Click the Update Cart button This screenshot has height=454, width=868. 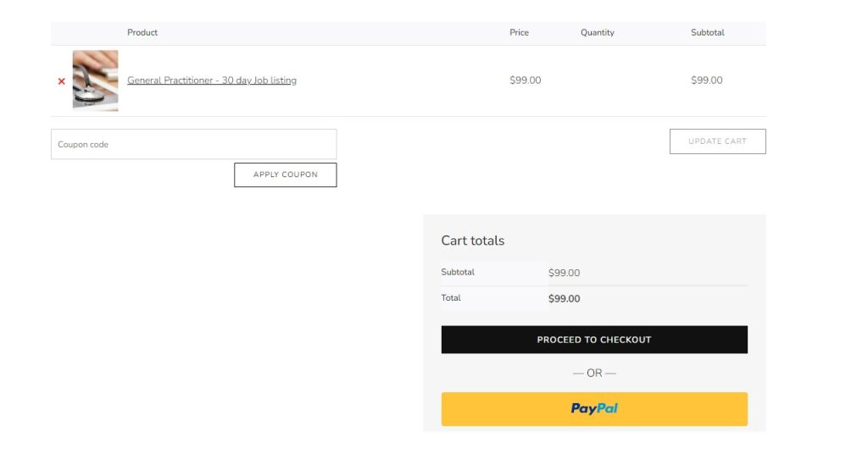click(x=717, y=141)
